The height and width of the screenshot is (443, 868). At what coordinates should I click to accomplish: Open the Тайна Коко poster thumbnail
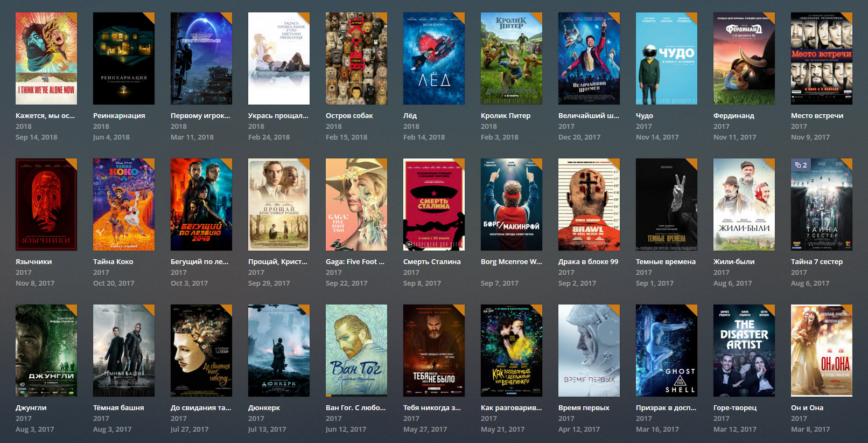tap(123, 204)
